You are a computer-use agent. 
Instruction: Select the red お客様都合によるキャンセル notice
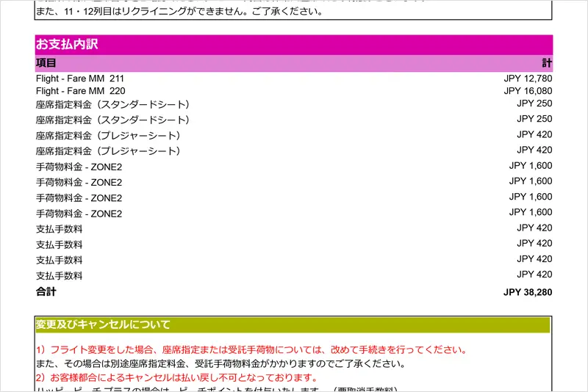[176, 377]
